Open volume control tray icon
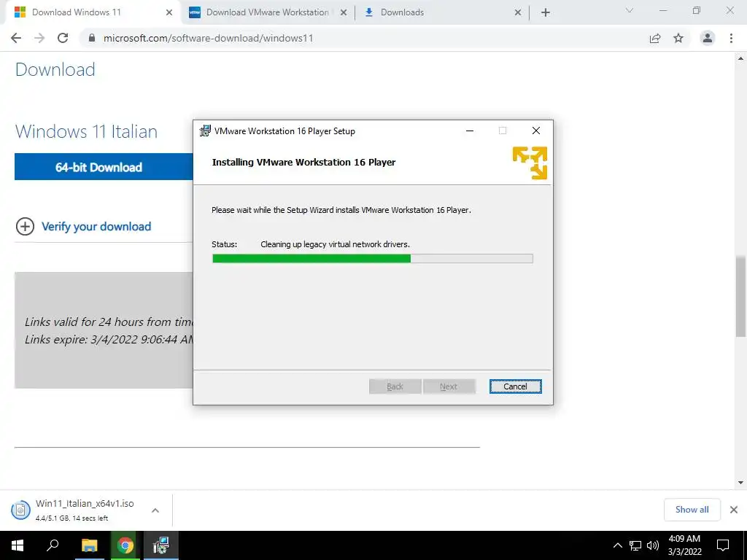Image resolution: width=747 pixels, height=560 pixels. pyautogui.click(x=653, y=545)
